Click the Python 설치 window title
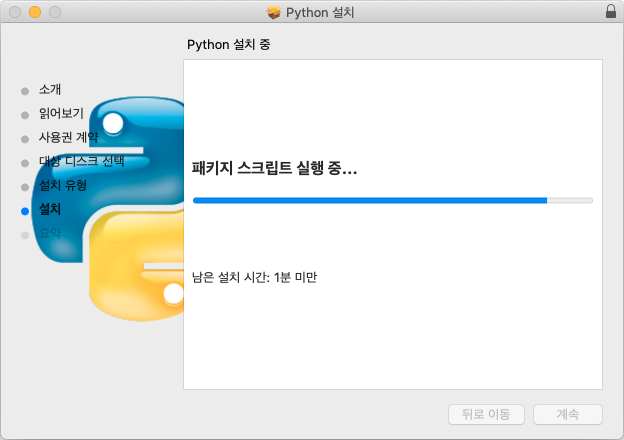Image resolution: width=624 pixels, height=440 pixels. click(320, 12)
